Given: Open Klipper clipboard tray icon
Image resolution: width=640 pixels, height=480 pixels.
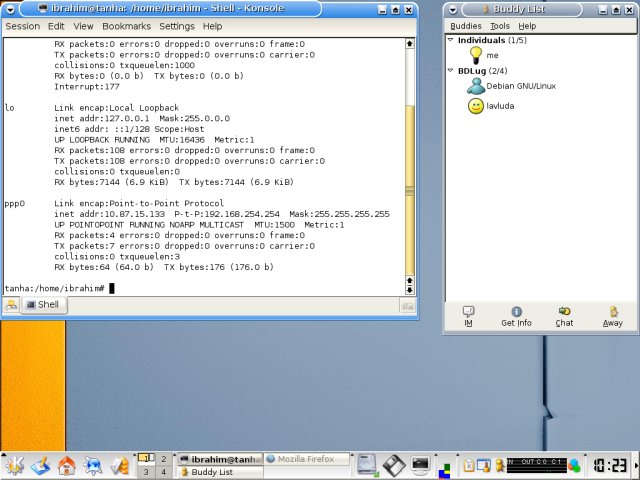Looking at the screenshot, I should point(469,465).
